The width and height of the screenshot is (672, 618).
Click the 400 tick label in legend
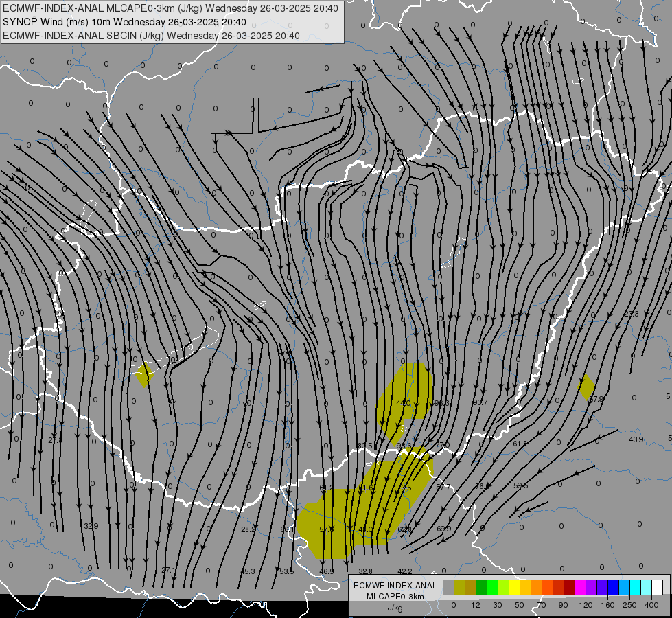coord(651,605)
